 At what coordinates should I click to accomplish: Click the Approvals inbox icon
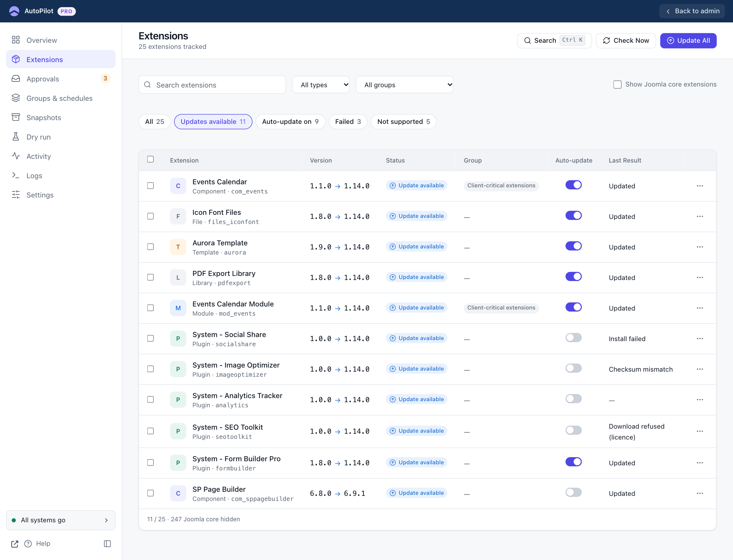point(16,79)
